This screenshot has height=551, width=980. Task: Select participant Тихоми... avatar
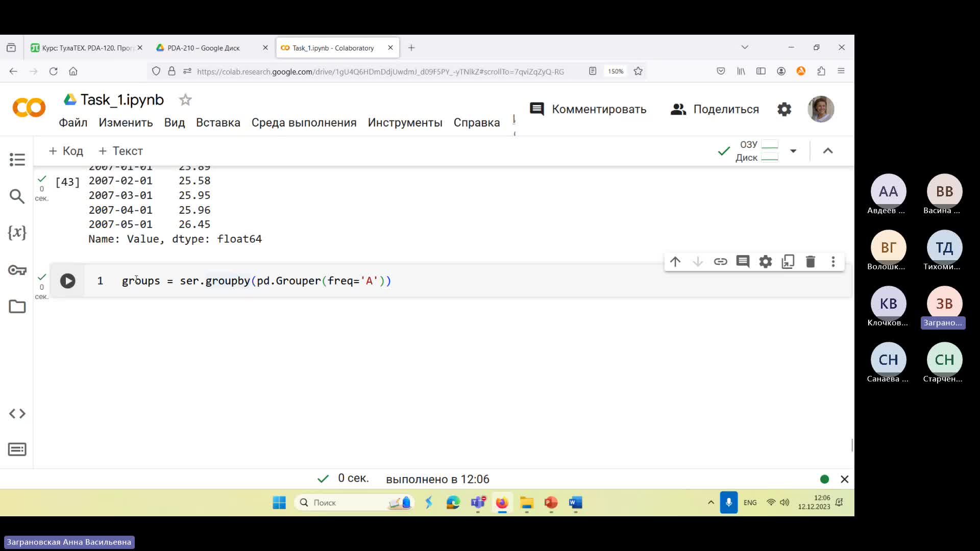pos(944,247)
